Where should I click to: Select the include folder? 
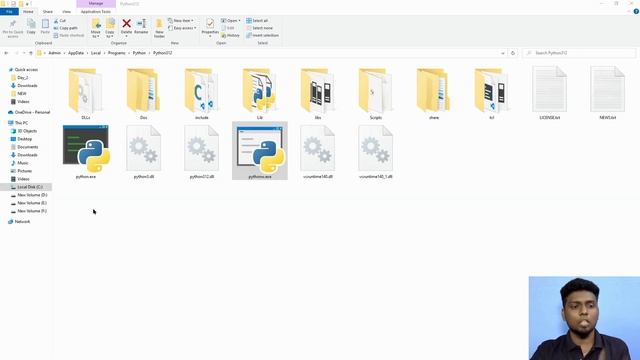(202, 93)
